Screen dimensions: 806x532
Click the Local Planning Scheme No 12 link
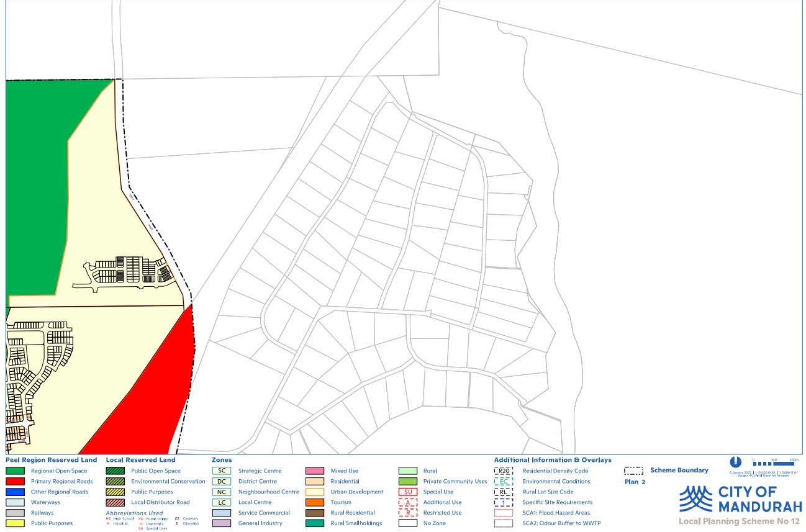[x=741, y=520]
